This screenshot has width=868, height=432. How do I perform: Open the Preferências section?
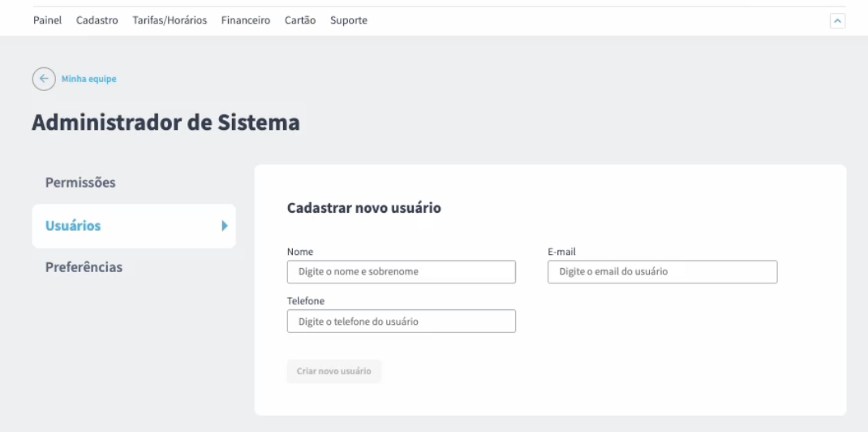tap(84, 267)
